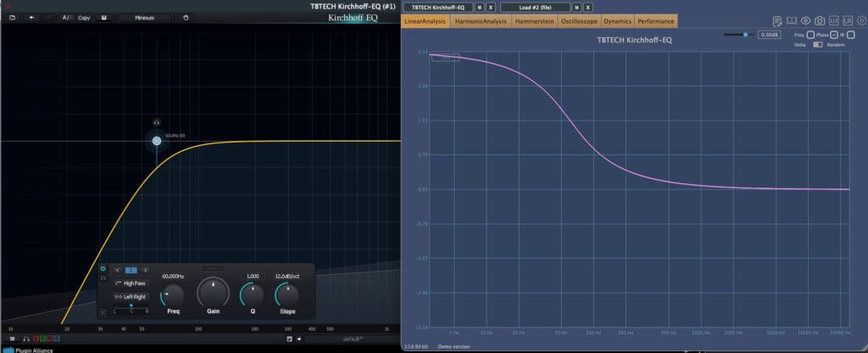Switch to the HarmonicAnalysis tab
Image resolution: width=868 pixels, height=353 pixels.
[481, 21]
